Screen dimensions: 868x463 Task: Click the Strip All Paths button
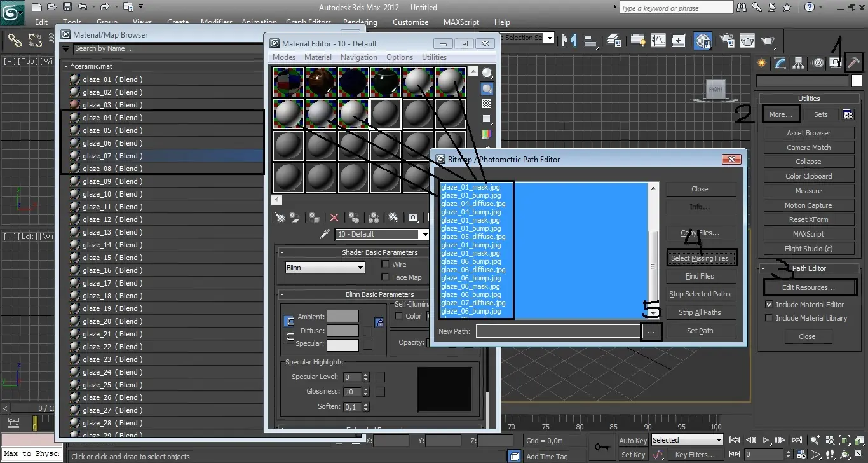(700, 312)
